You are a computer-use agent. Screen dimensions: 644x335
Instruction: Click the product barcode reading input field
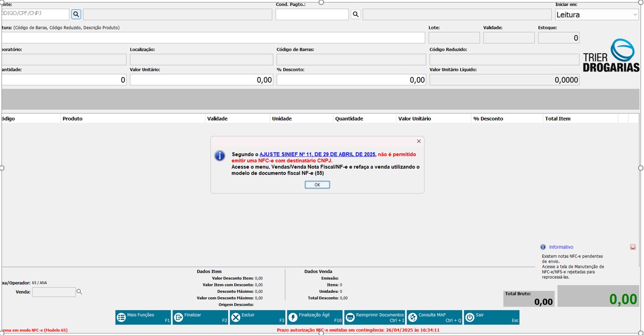point(213,38)
